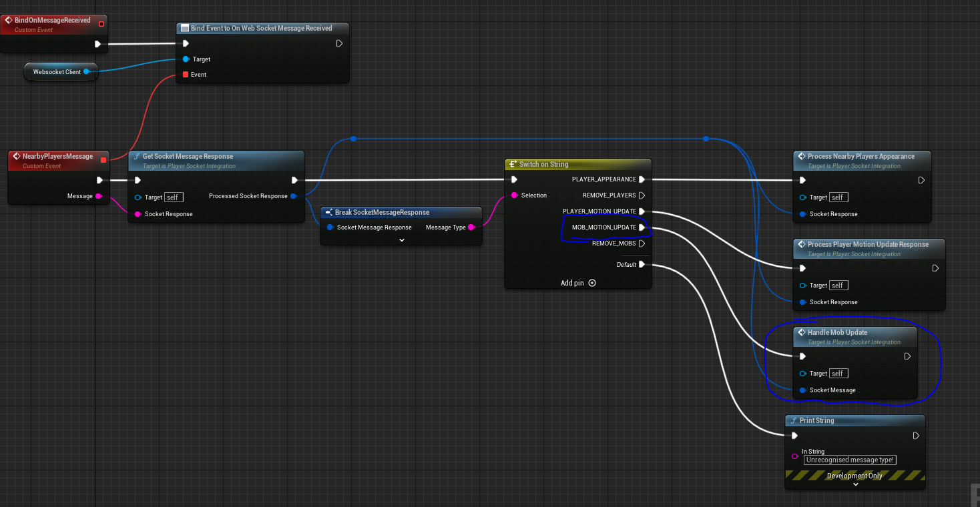The width and height of the screenshot is (980, 507).
Task: Click exec input pin of Handle Mob Update
Action: pyautogui.click(x=802, y=356)
